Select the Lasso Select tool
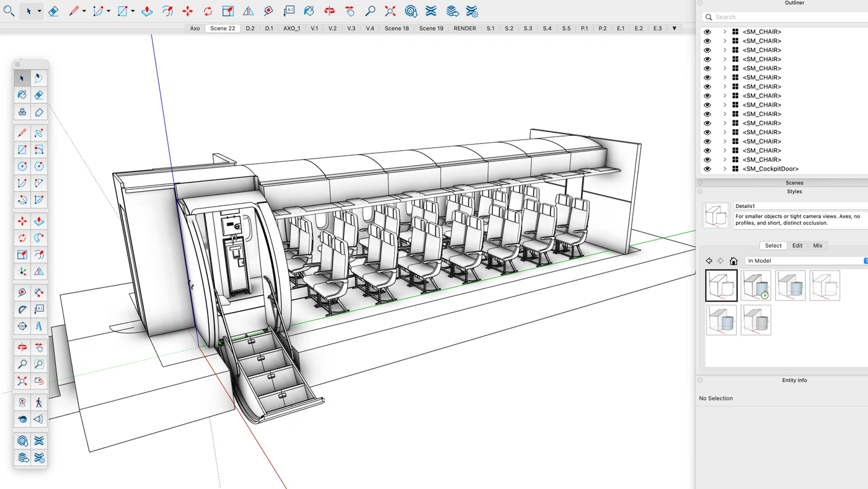The image size is (868, 489). pyautogui.click(x=38, y=78)
